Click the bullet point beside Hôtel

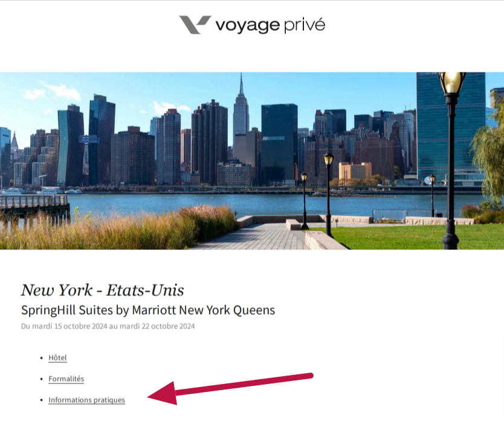(42, 358)
